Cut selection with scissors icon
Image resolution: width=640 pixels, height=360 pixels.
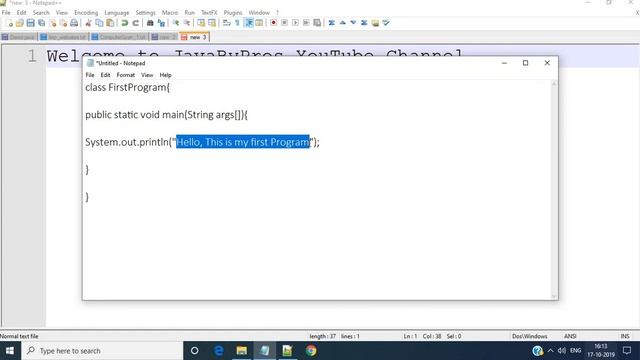point(88,23)
